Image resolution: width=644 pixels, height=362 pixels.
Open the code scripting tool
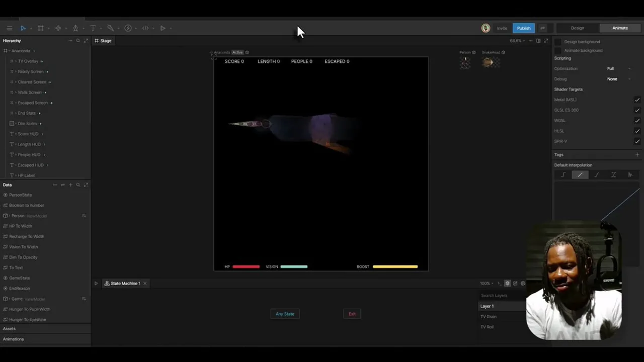145,28
